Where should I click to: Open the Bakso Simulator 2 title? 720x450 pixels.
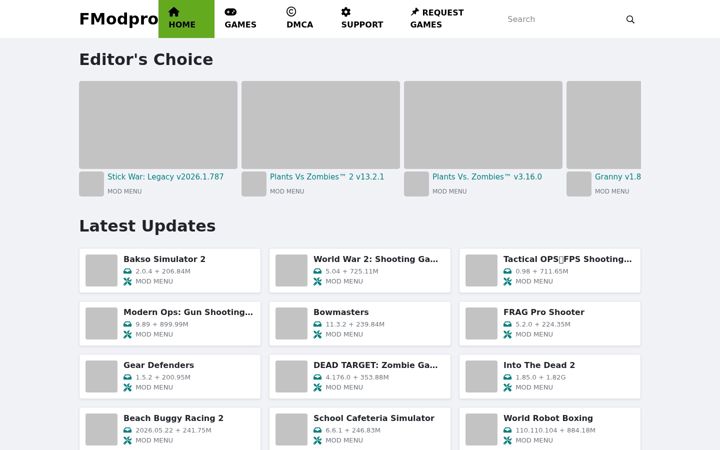tap(164, 259)
